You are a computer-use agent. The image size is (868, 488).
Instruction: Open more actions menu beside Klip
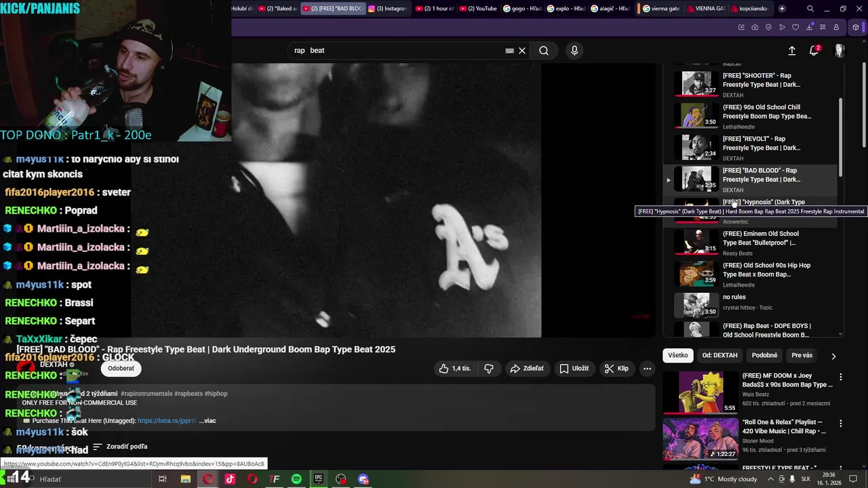coord(647,369)
